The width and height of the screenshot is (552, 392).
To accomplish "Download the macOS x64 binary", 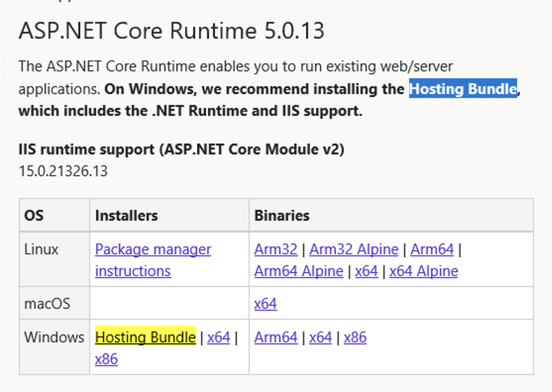I will tap(266, 303).
